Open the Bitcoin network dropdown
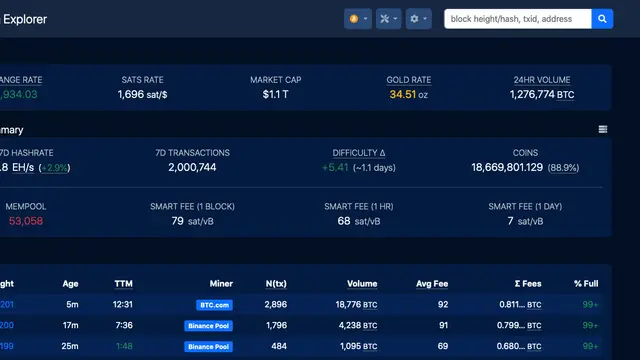 [358, 19]
